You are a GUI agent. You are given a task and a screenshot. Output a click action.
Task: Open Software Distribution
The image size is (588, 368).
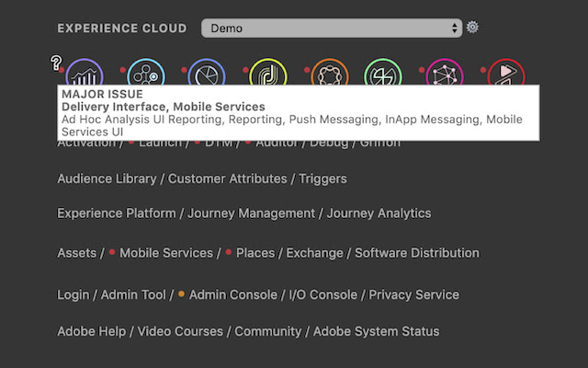click(417, 253)
